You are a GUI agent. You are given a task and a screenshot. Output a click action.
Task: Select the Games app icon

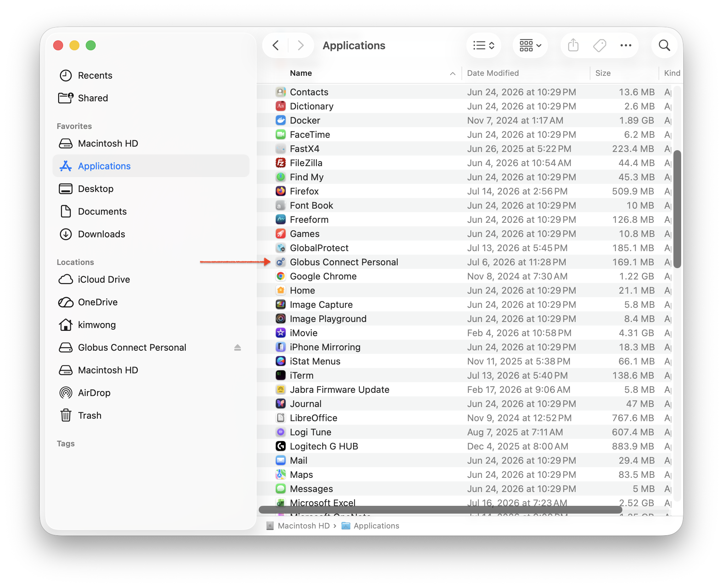click(x=281, y=234)
